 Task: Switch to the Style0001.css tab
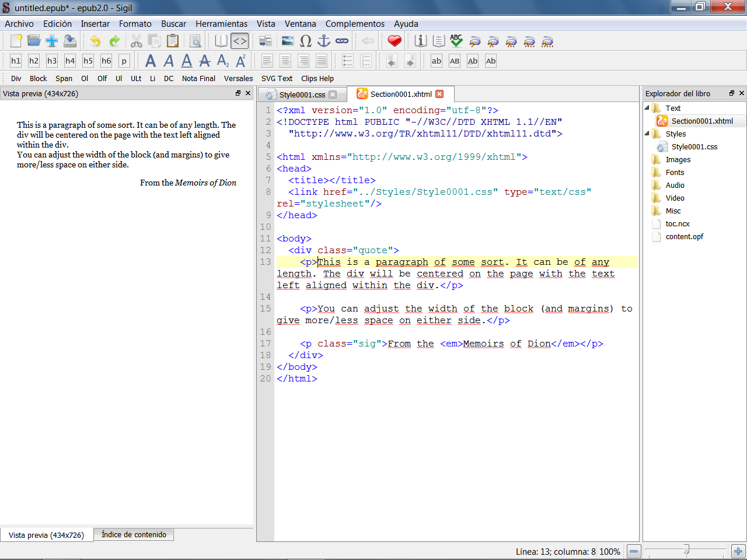[x=302, y=94]
